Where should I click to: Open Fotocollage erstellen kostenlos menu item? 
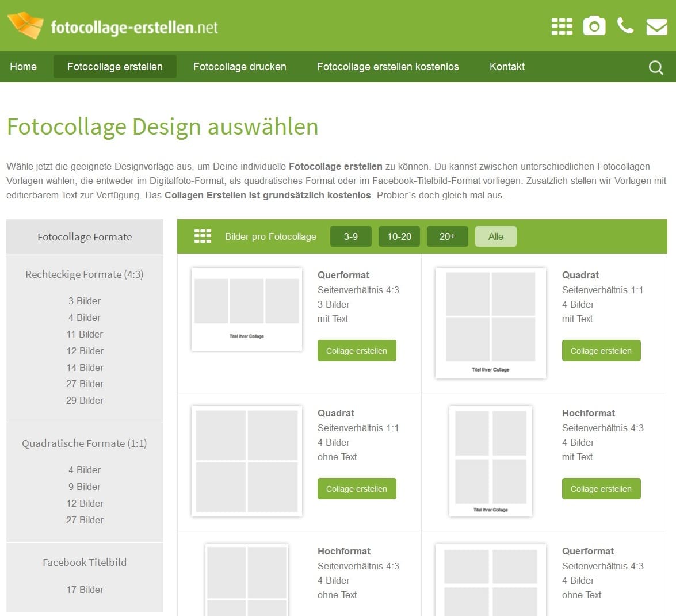(388, 67)
